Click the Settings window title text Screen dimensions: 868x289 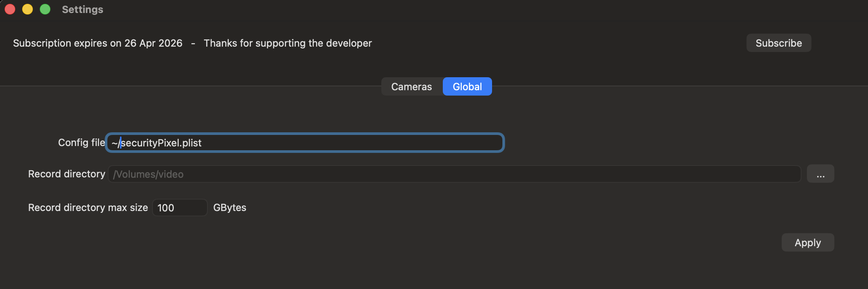(x=83, y=10)
